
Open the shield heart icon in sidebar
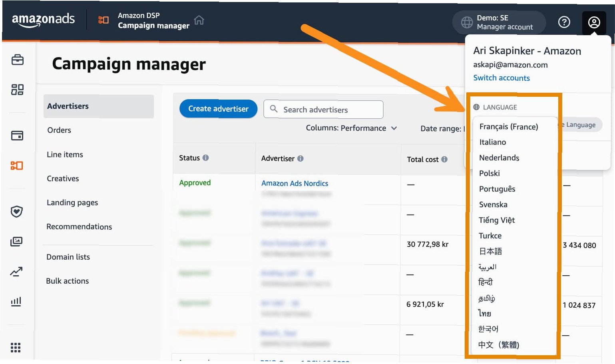point(16,211)
